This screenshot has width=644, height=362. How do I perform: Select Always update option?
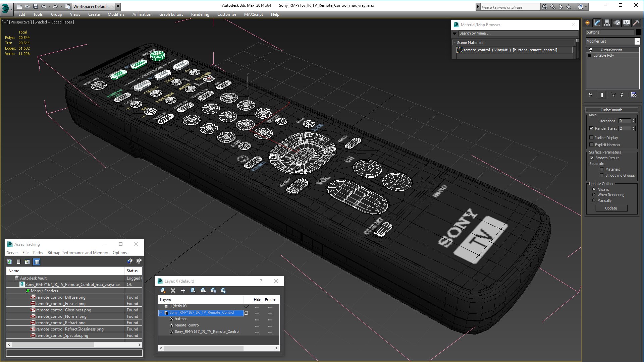pyautogui.click(x=594, y=189)
